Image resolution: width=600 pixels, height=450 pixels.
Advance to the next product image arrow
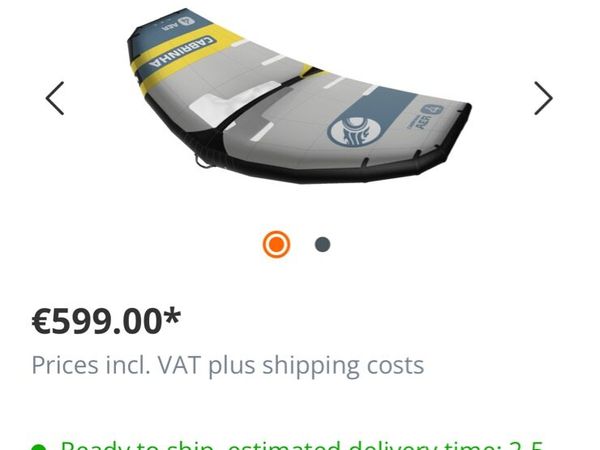tap(543, 98)
